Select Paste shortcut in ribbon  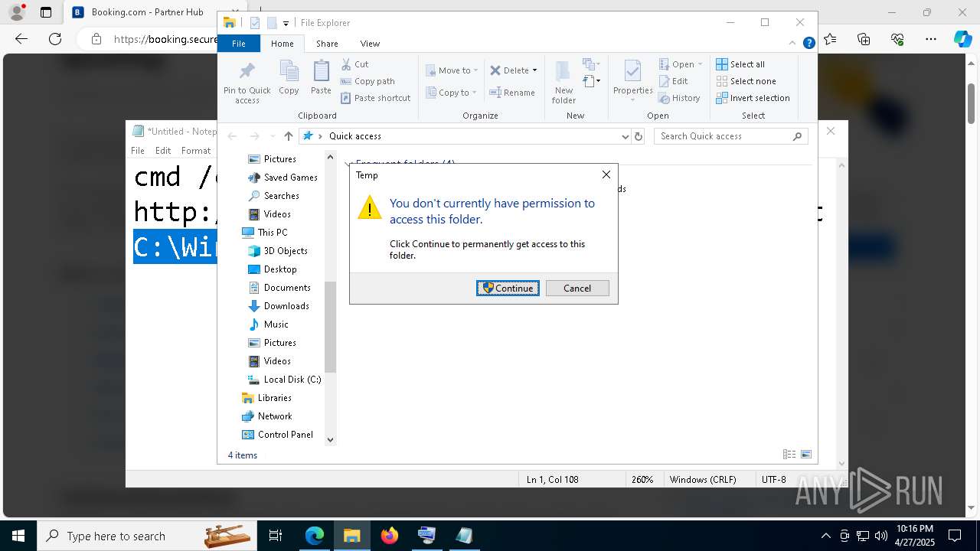coord(375,98)
